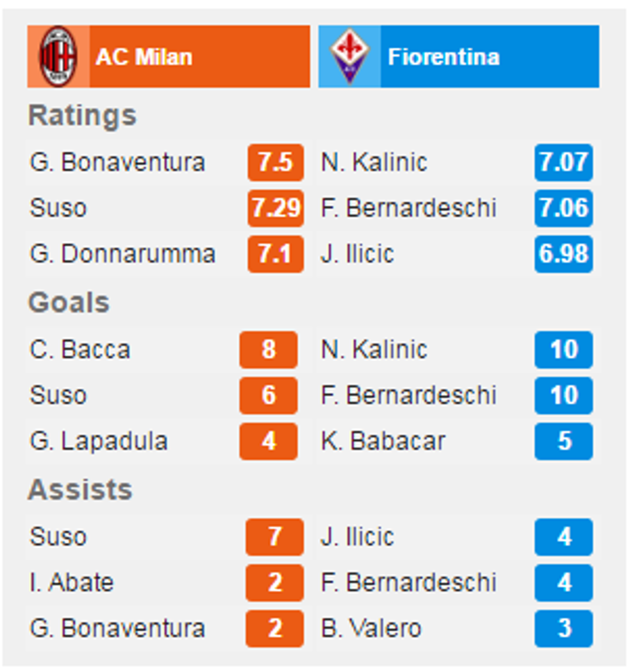Expand the Ratings section

tap(81, 115)
